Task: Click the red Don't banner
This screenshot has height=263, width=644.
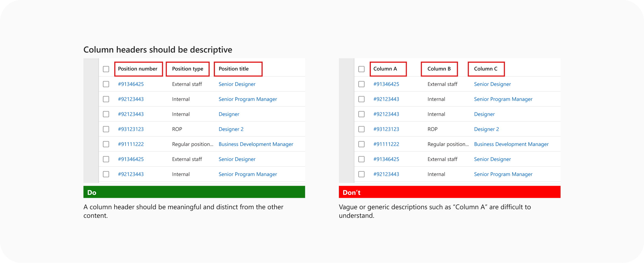Action: pos(450,192)
